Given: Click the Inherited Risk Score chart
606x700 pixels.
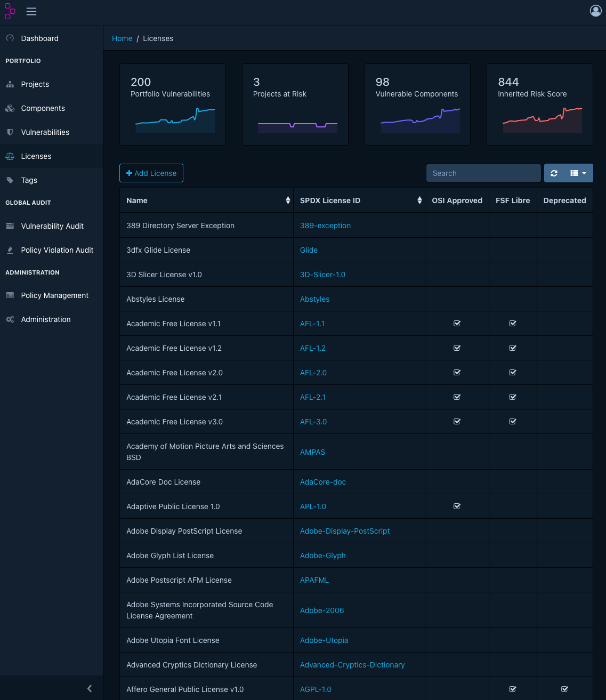Looking at the screenshot, I should click(x=542, y=120).
